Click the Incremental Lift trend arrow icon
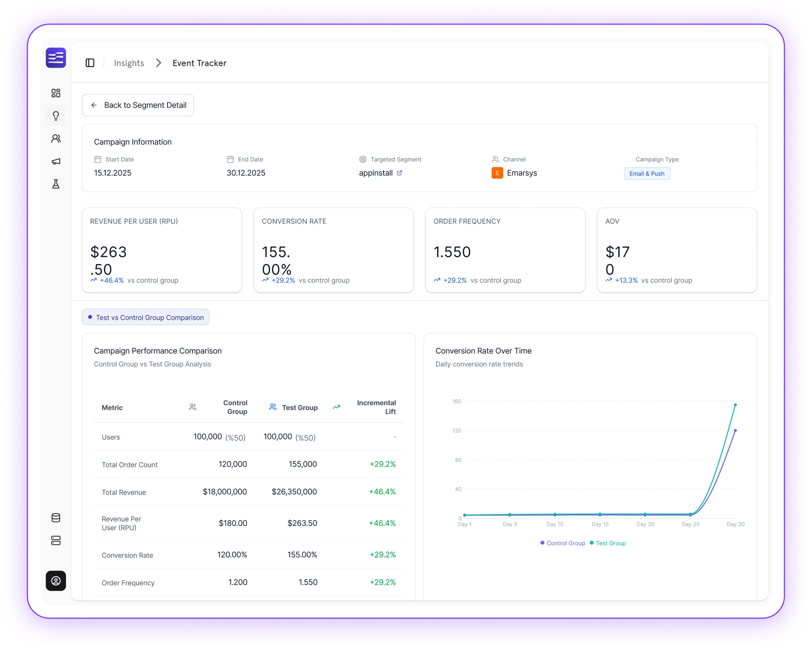This screenshot has width=812, height=649. click(x=336, y=407)
